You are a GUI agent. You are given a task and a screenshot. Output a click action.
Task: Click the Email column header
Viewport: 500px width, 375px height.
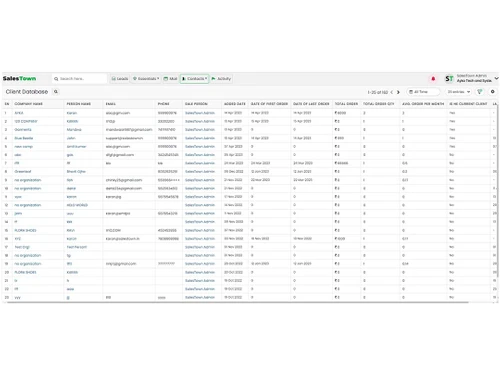111,104
